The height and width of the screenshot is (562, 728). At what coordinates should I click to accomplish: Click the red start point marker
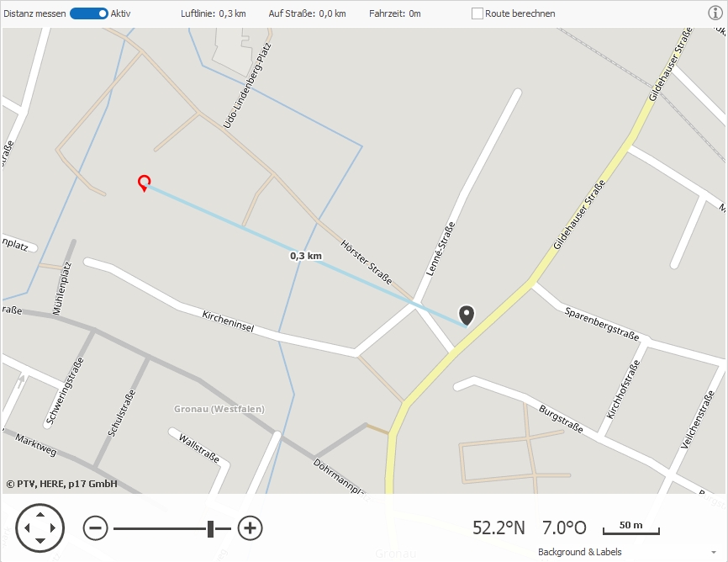pyautogui.click(x=145, y=183)
